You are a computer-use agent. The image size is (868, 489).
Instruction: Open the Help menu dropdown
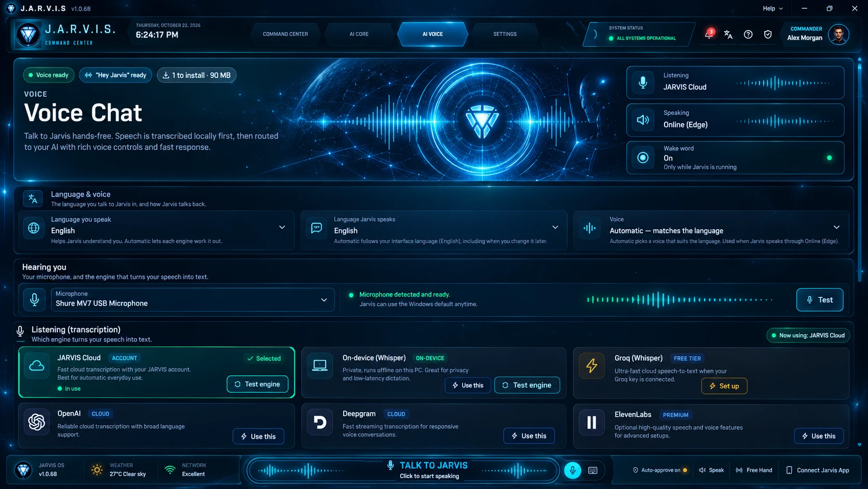click(772, 8)
